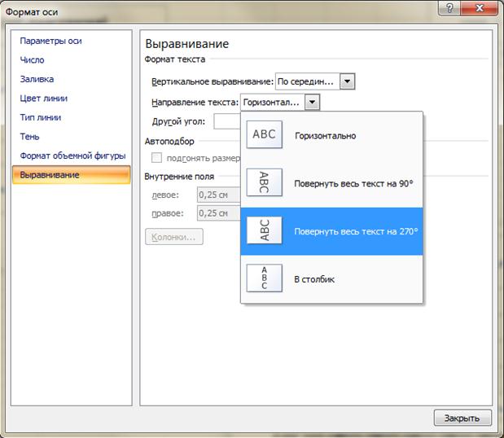Pick the rotated 90° ABC icon
The width and height of the screenshot is (504, 438).
point(265,182)
